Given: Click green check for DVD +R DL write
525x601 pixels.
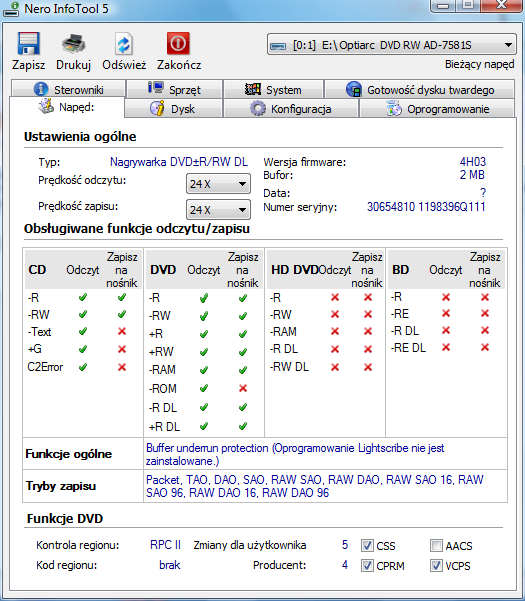Looking at the screenshot, I should point(243,426).
